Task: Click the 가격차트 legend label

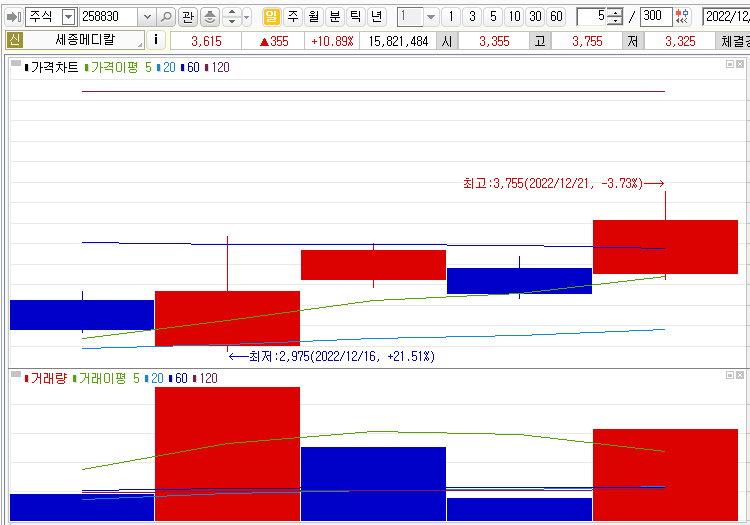Action: coord(54,67)
